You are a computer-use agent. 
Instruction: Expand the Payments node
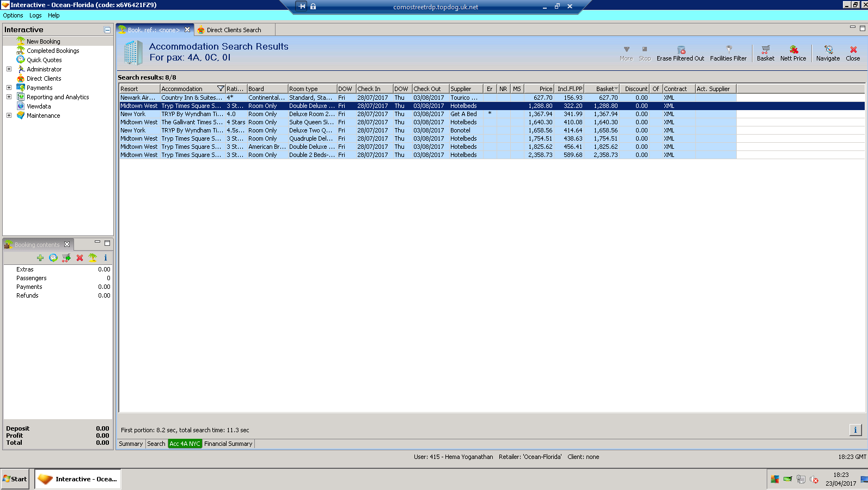(9, 88)
